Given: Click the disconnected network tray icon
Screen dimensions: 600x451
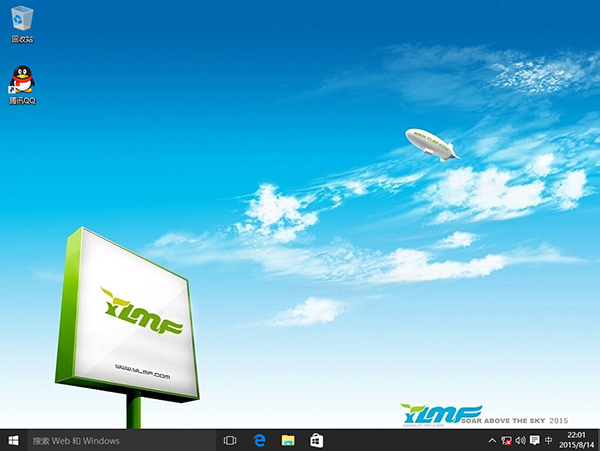Looking at the screenshot, I should pyautogui.click(x=507, y=440).
